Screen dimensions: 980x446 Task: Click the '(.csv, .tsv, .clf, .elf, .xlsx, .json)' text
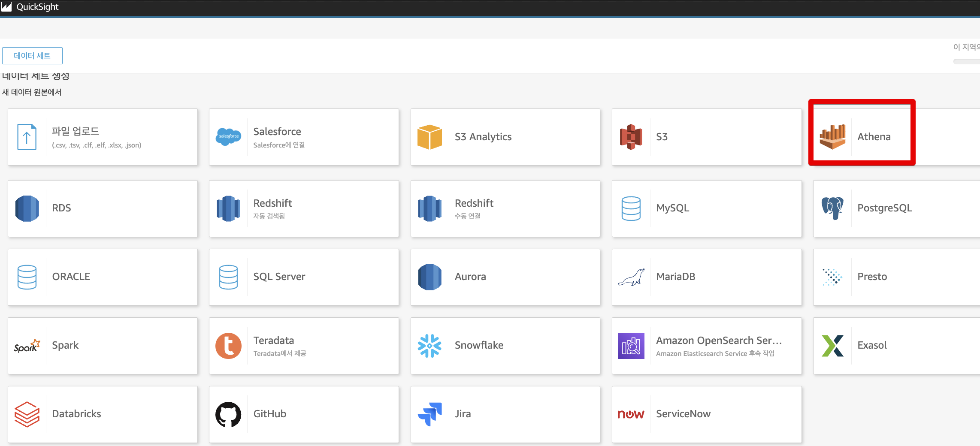[x=97, y=145]
